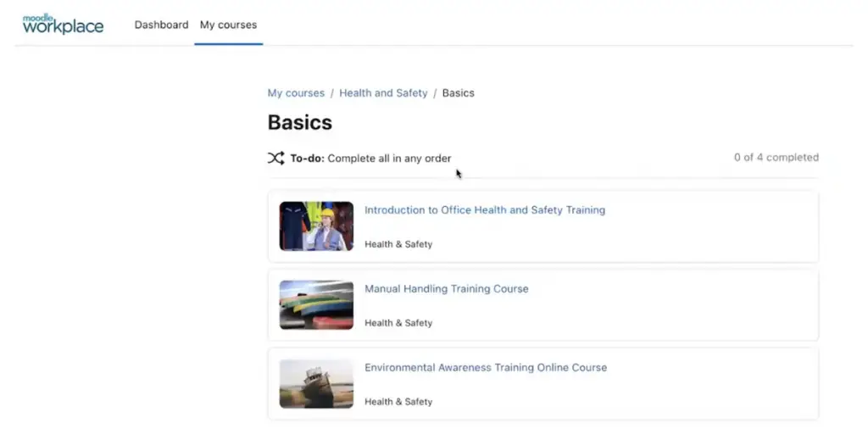Open Manual Handling Training Course link
Viewport: 868px width, 434px height.
click(x=446, y=289)
